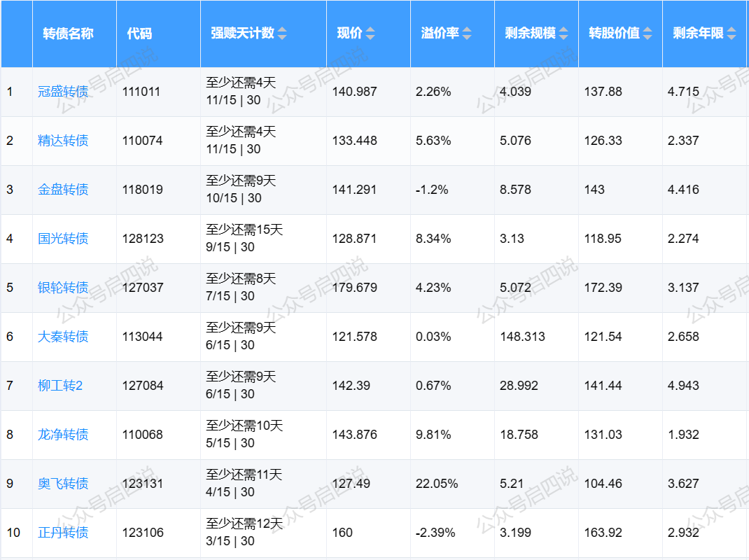This screenshot has width=749, height=560.
Task: Click the 转债名称 column header
Action: pos(68,34)
